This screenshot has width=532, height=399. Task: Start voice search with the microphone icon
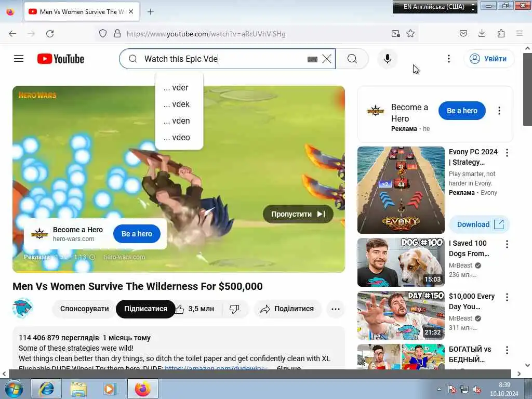point(388,59)
